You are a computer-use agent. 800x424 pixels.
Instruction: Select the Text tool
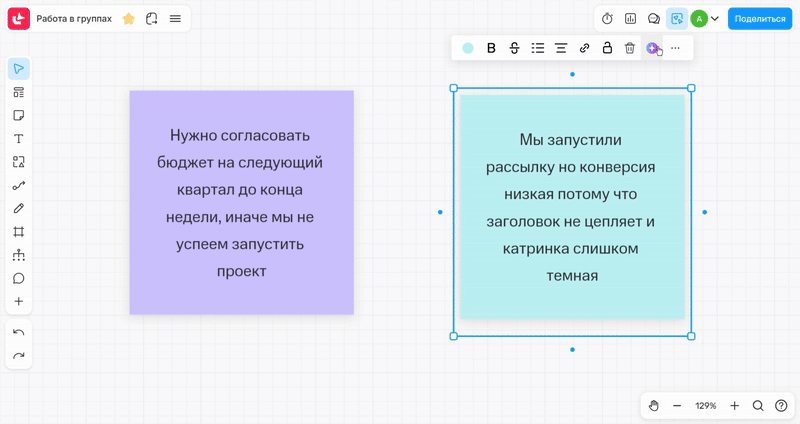[x=18, y=139]
